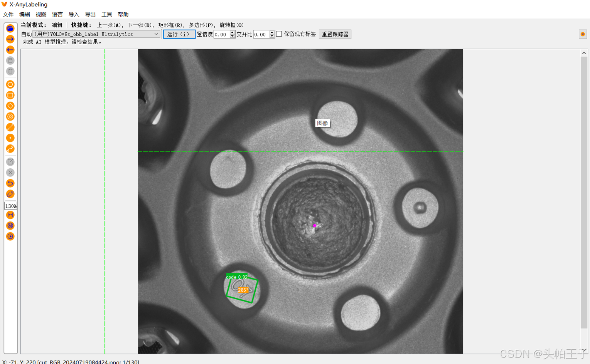
Task: Undo the last action
Action: pos(10,183)
